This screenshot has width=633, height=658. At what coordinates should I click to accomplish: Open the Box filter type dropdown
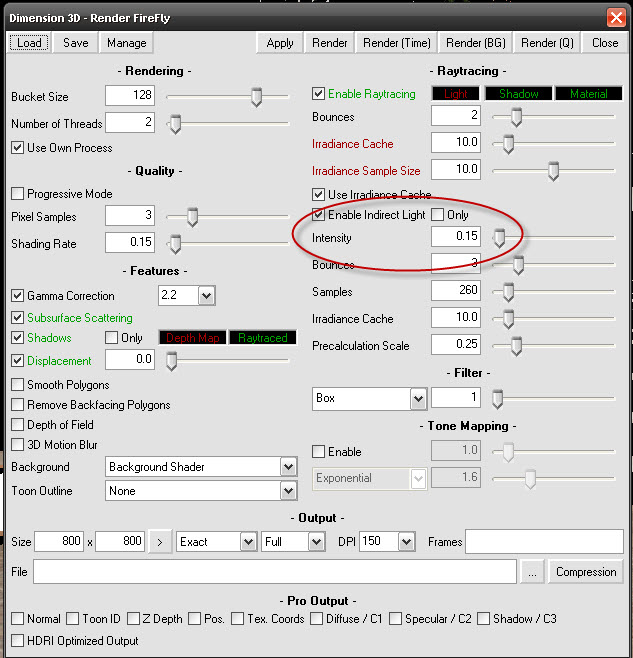click(x=418, y=398)
